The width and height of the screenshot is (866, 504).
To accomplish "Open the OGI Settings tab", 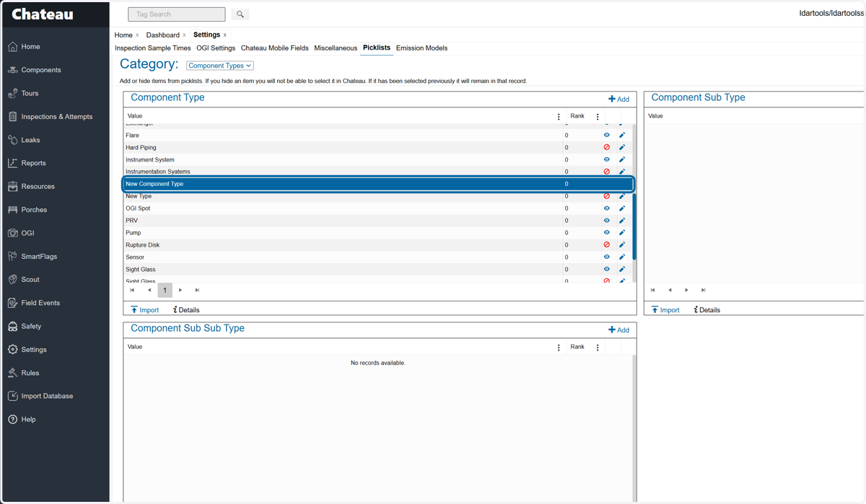I will pyautogui.click(x=216, y=48).
